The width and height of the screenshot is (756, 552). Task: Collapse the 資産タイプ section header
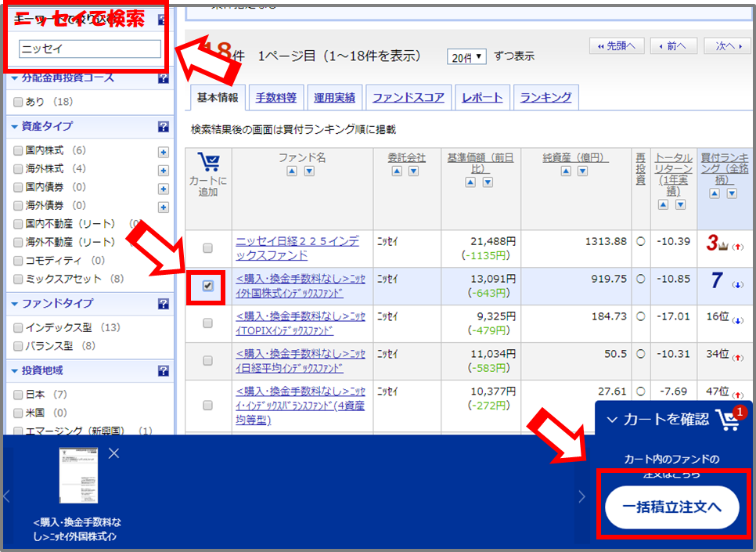(x=41, y=126)
